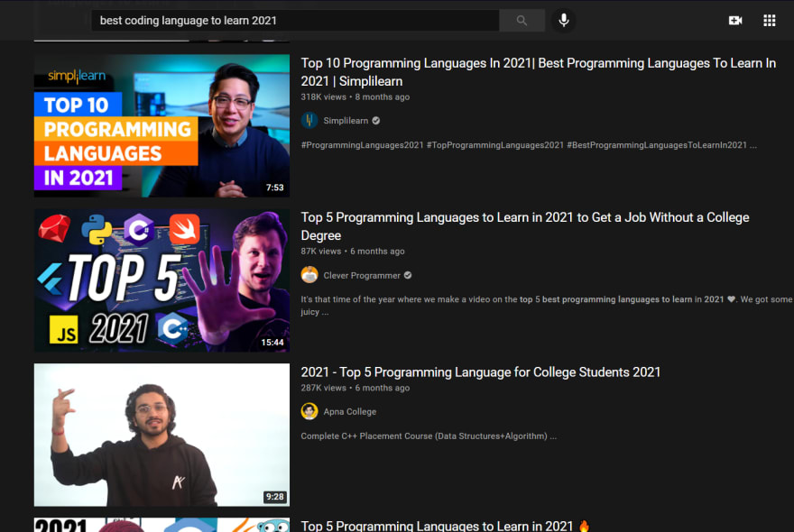Open Apna College channel avatar

[309, 411]
